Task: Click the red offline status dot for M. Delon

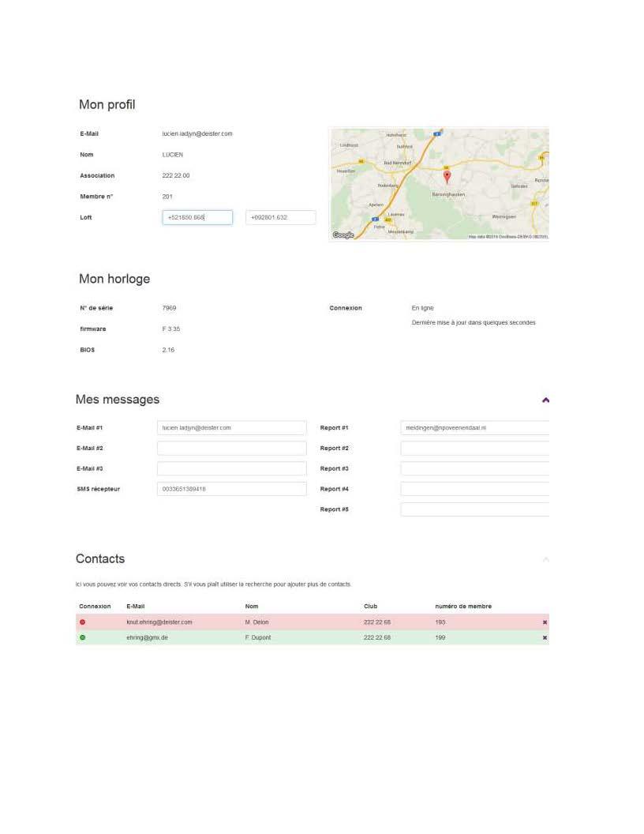Action: coord(82,622)
